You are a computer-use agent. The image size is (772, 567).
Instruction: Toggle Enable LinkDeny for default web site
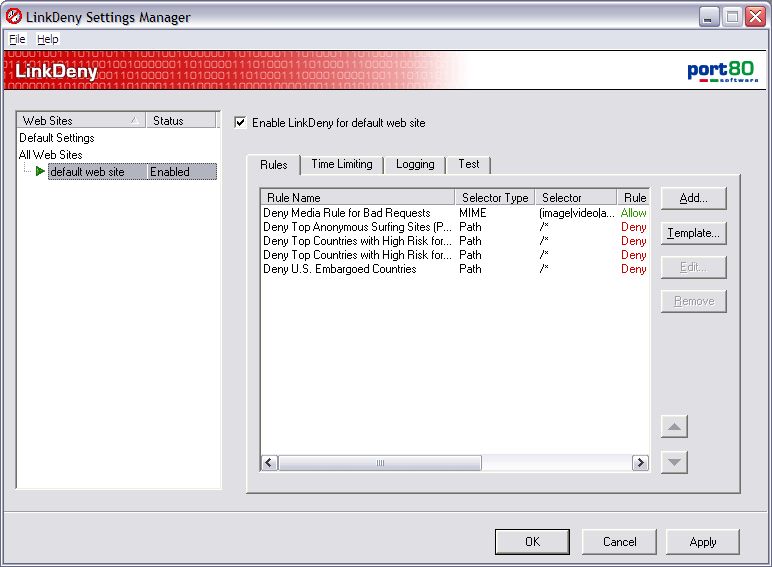[240, 123]
